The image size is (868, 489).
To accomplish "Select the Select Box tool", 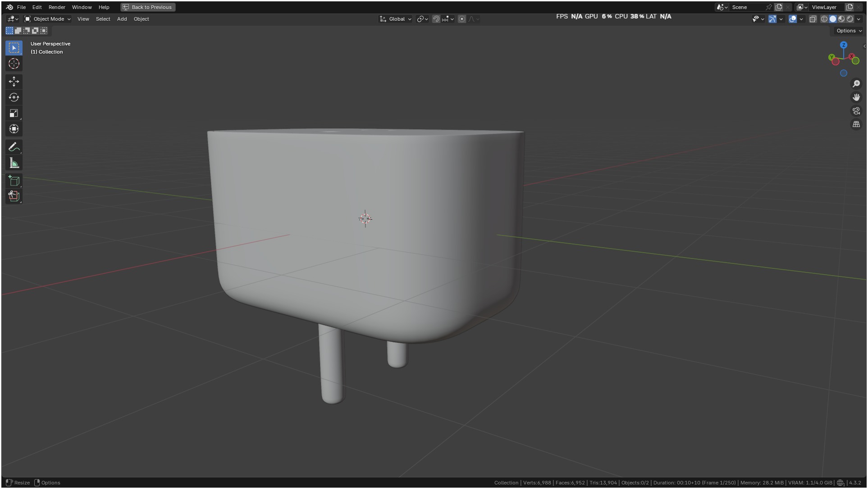I will pos(14,48).
